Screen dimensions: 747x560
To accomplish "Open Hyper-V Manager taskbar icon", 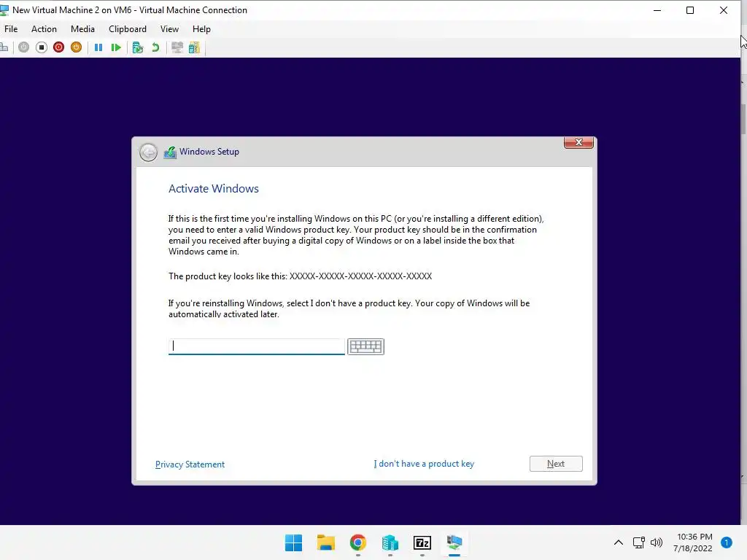I will 390,542.
